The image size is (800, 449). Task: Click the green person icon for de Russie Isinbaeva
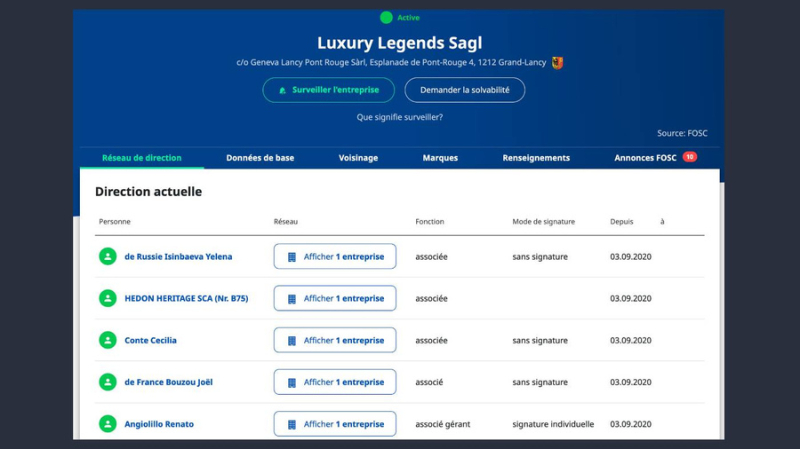point(108,256)
